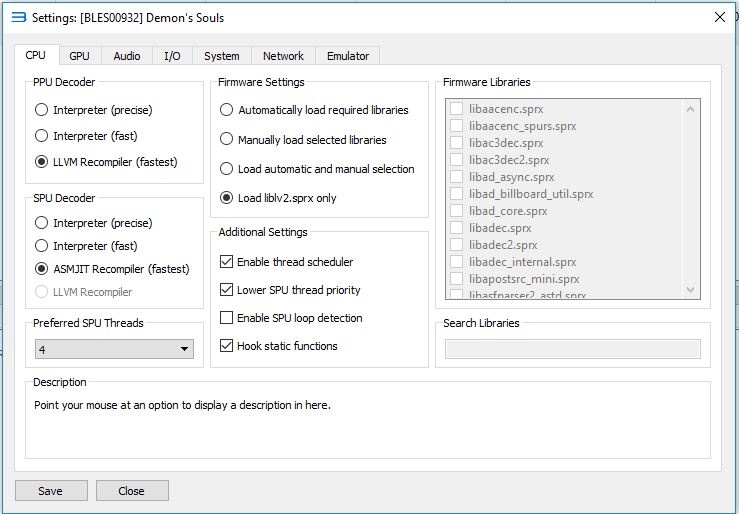The height and width of the screenshot is (514, 739).
Task: Choose Manually load selected libraries
Action: 227,140
